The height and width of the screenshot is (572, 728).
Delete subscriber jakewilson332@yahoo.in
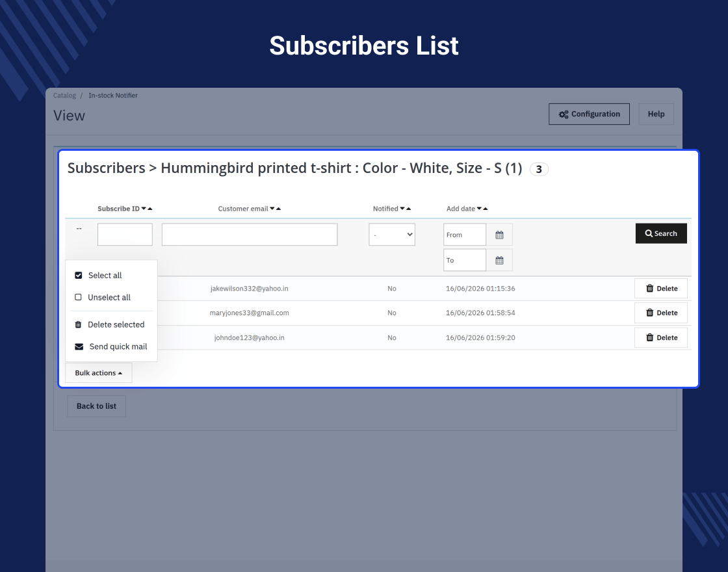click(x=661, y=289)
